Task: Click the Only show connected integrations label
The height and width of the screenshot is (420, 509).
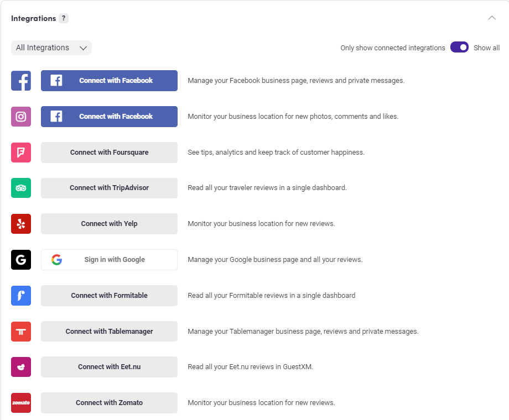Action: click(392, 48)
